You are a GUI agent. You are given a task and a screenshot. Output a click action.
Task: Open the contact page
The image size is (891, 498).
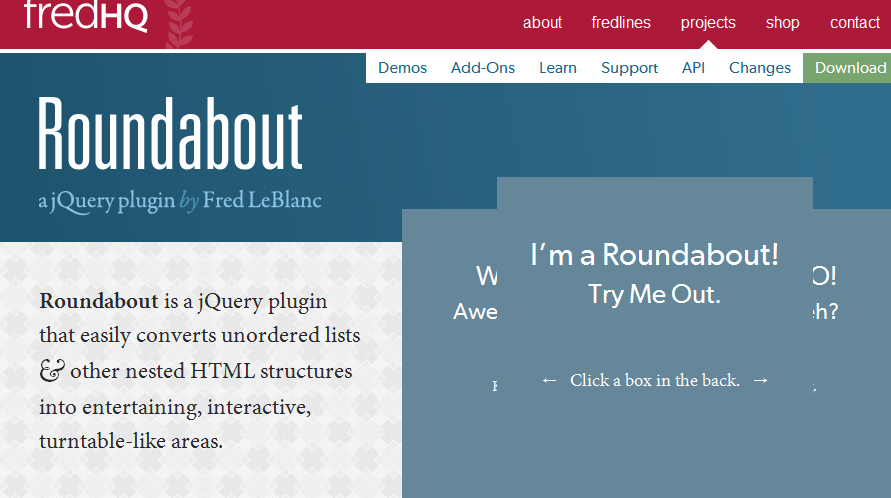tap(855, 23)
